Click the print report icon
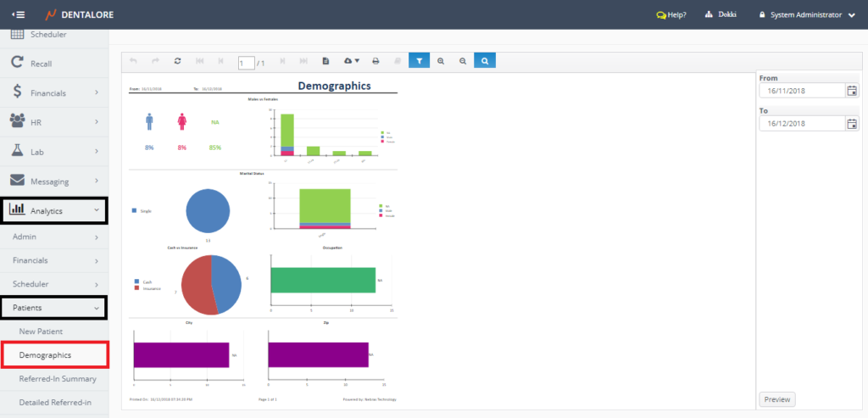Viewport: 868px width, 418px height. tap(376, 61)
